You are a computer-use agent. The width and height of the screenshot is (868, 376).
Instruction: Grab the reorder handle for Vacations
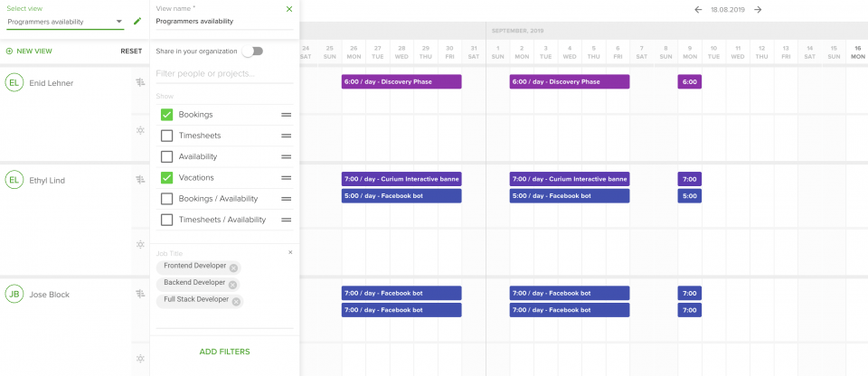tap(287, 178)
